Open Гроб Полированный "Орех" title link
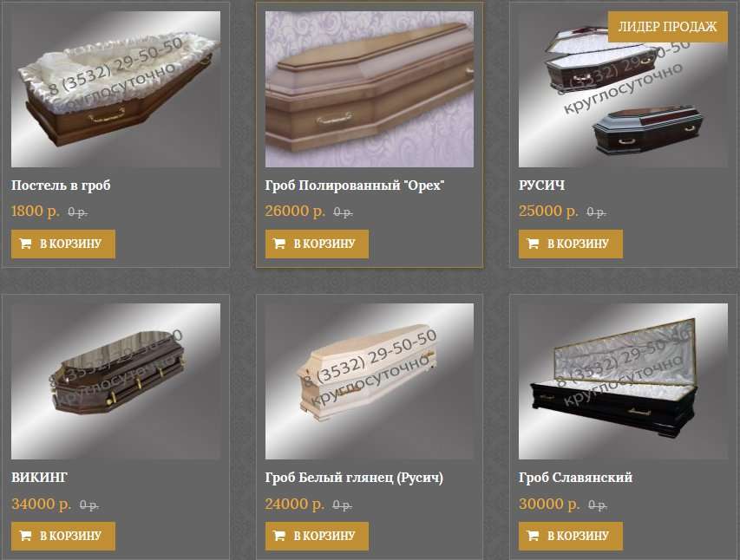This screenshot has width=740, height=560. (x=355, y=186)
